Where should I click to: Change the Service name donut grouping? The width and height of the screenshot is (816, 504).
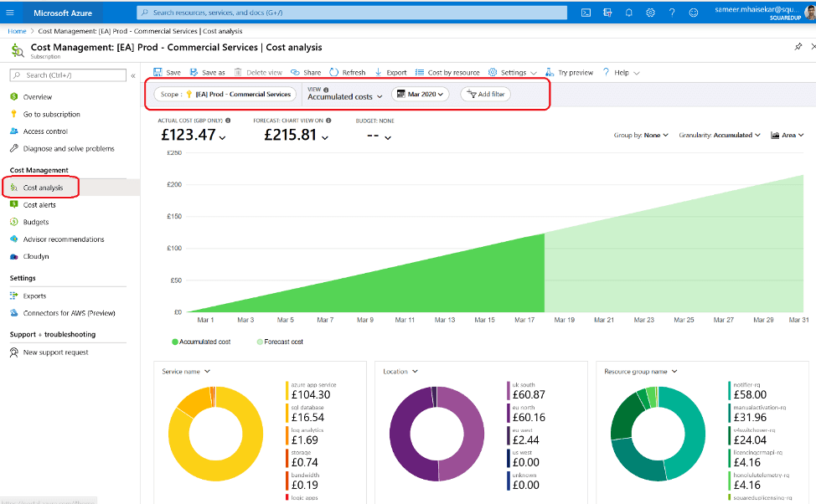(186, 372)
